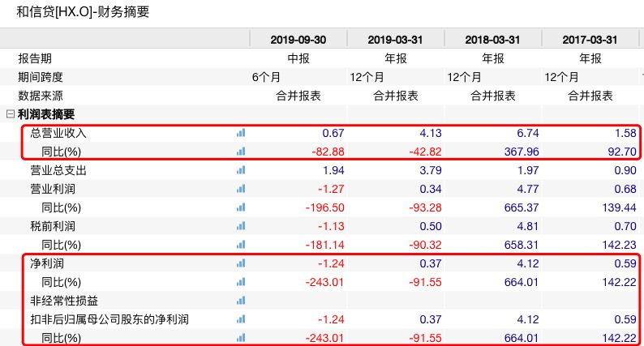Click the 营业利润 row chart icon
644x346 pixels.
240,189
